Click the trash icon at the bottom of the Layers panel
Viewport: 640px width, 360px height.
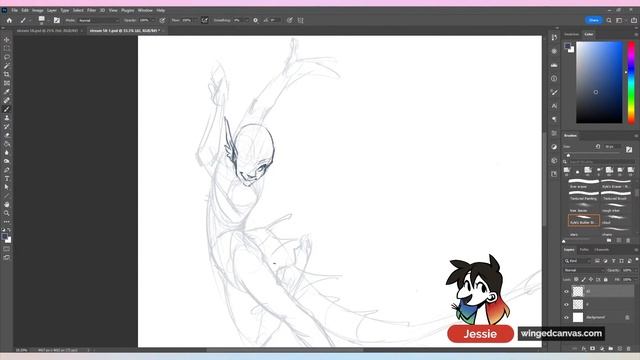628,349
